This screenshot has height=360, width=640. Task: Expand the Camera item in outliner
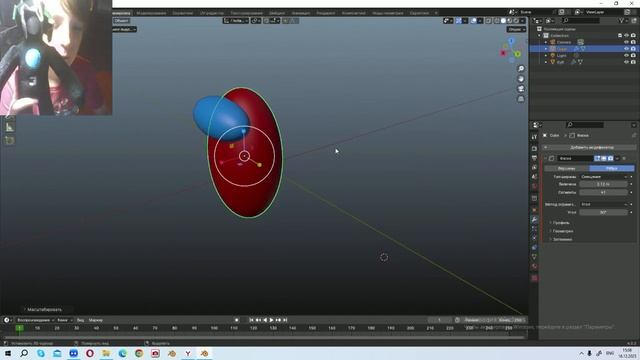546,42
